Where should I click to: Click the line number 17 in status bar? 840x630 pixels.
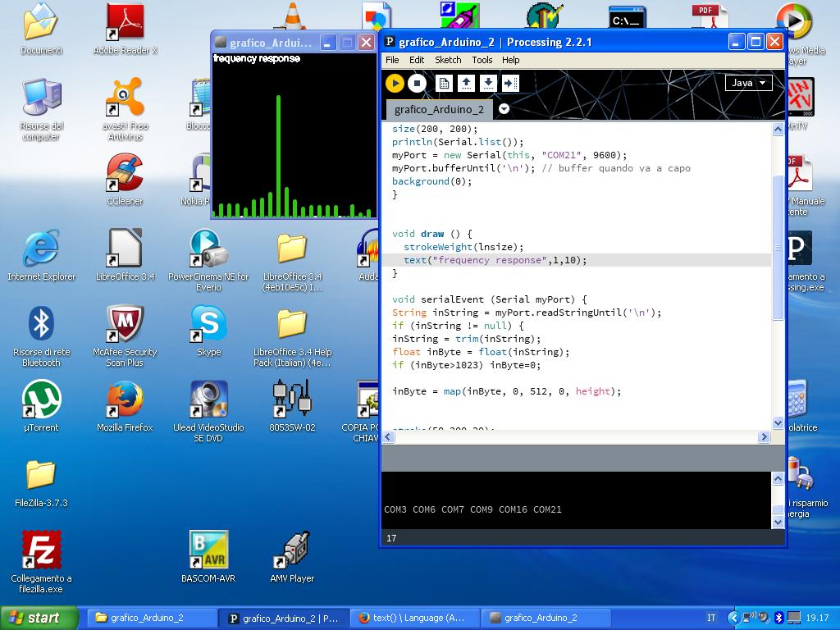pyautogui.click(x=391, y=538)
